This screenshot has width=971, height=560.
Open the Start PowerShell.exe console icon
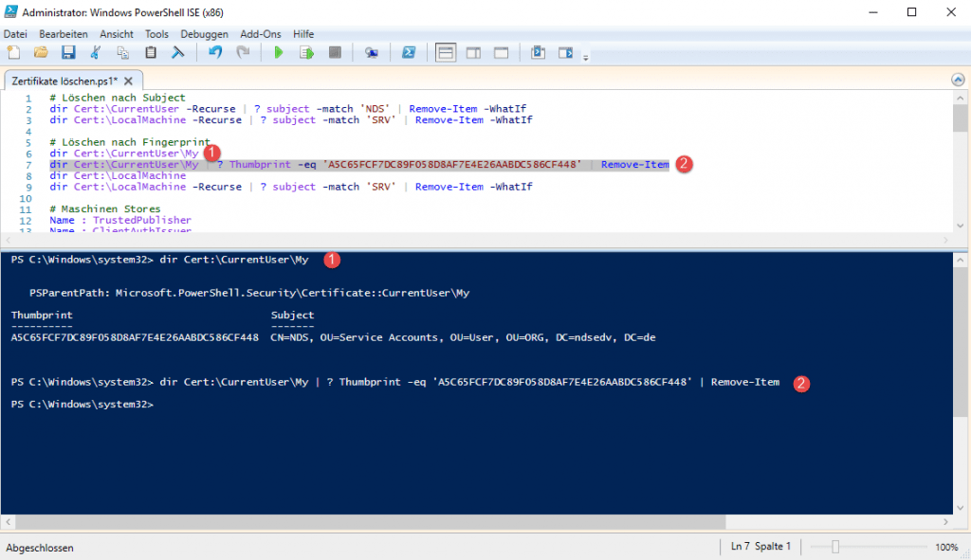pyautogui.click(x=409, y=52)
